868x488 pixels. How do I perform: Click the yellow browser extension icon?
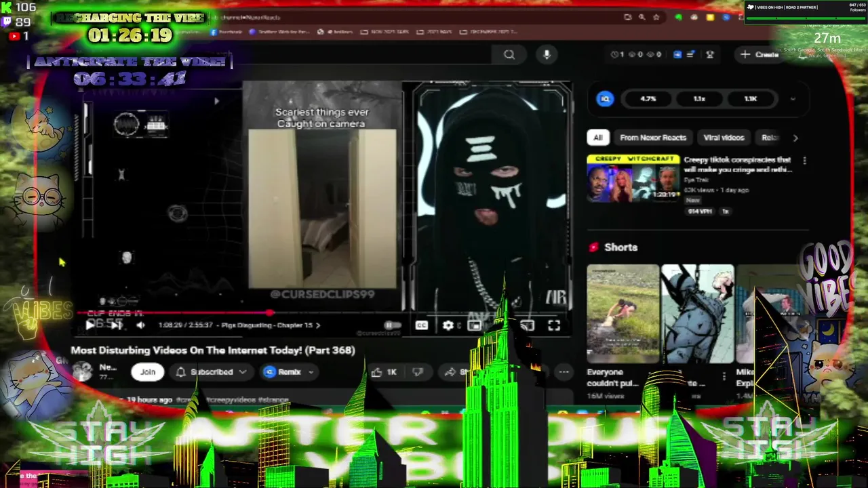coord(709,17)
